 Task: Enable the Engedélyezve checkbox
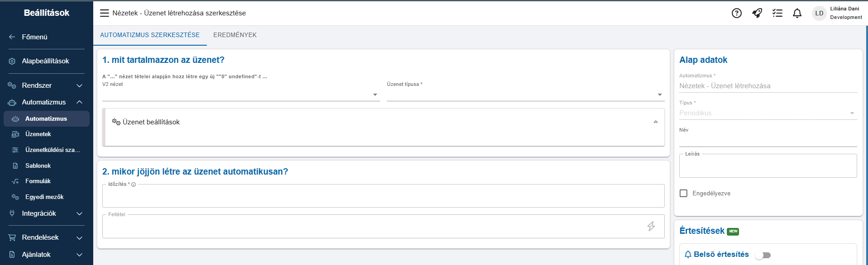point(683,193)
